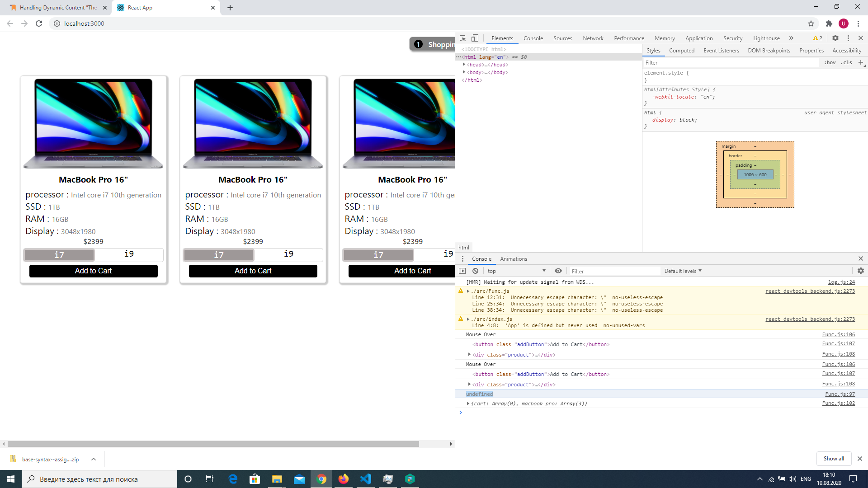View site information icon
The width and height of the screenshot is (868, 488).
point(57,23)
